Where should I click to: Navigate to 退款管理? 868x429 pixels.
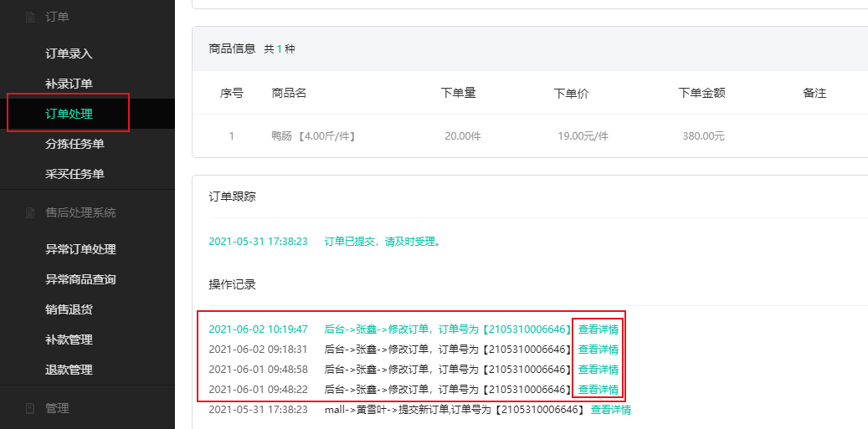(69, 370)
